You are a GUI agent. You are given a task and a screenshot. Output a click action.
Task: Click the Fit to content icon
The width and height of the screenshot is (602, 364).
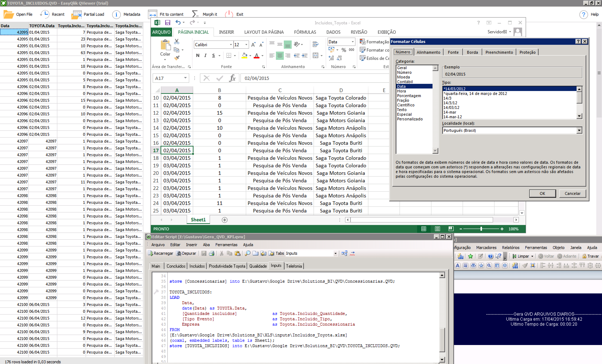pos(152,14)
